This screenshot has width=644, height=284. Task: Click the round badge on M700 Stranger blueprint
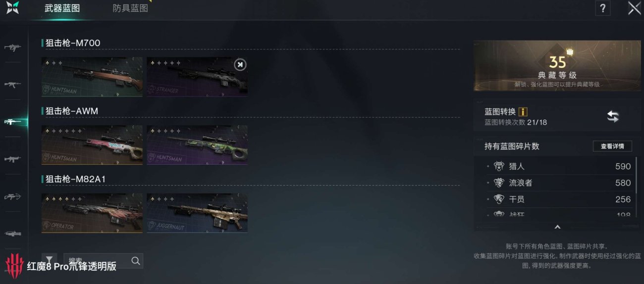click(240, 65)
